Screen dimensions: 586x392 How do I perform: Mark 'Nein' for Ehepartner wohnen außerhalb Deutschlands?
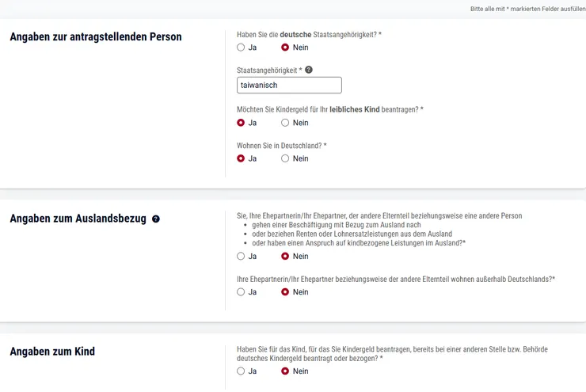pyautogui.click(x=285, y=292)
